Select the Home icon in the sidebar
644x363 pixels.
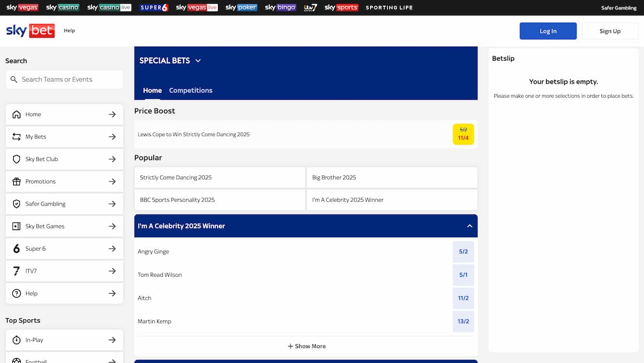coord(16,114)
